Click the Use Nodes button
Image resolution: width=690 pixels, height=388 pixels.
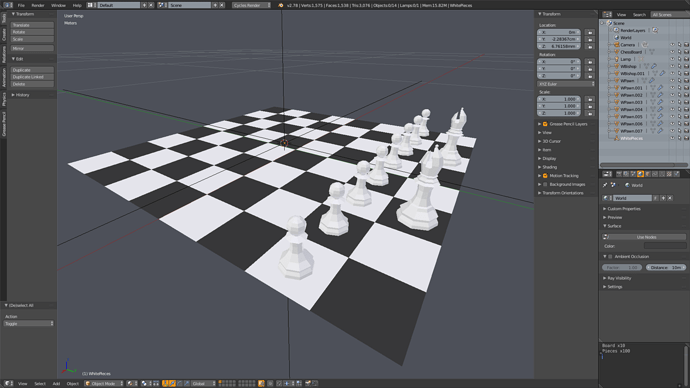point(646,237)
